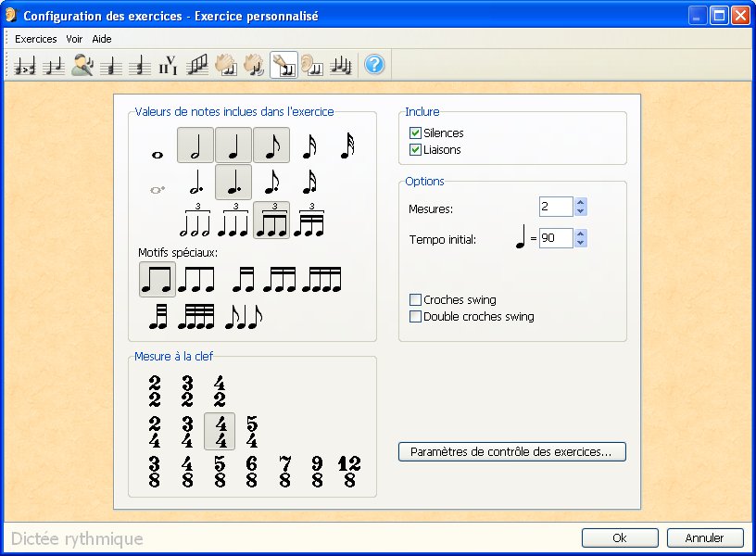This screenshot has height=556, width=756.
Task: Enable Croches swing option
Action: point(415,300)
